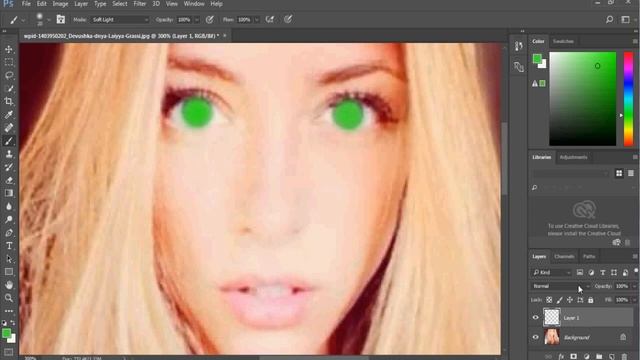Select the Eraser tool
Viewport: 640px width, 360px height.
[9, 180]
